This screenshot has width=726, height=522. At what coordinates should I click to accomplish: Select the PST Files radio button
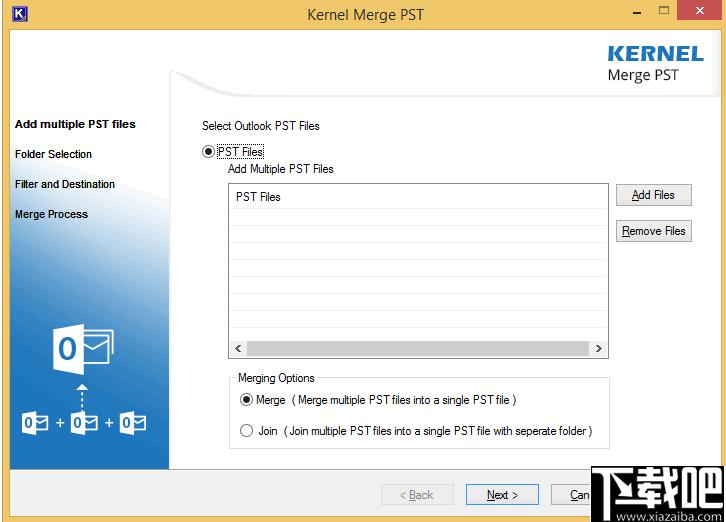tap(208, 151)
